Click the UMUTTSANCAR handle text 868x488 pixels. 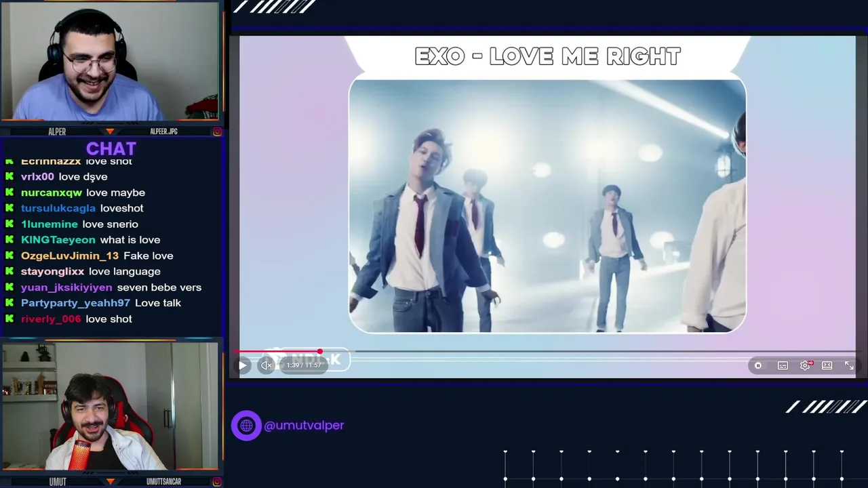(x=163, y=482)
